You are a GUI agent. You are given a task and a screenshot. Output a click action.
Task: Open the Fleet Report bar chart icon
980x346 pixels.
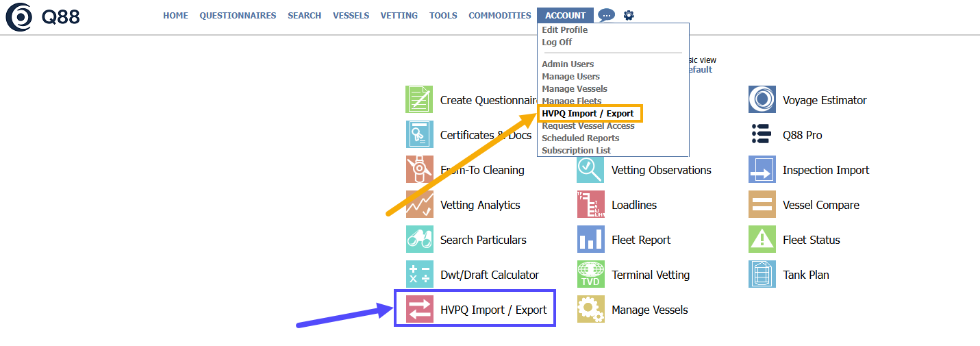point(590,240)
